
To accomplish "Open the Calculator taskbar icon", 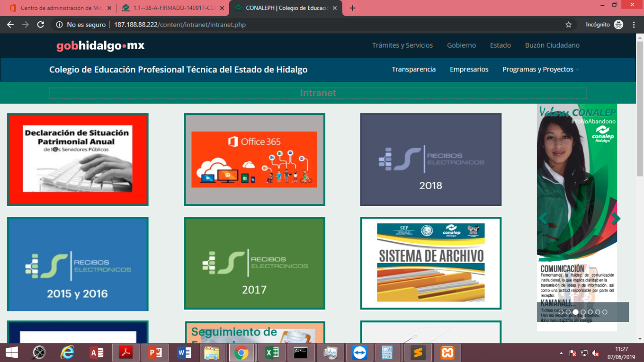I will [387, 353].
